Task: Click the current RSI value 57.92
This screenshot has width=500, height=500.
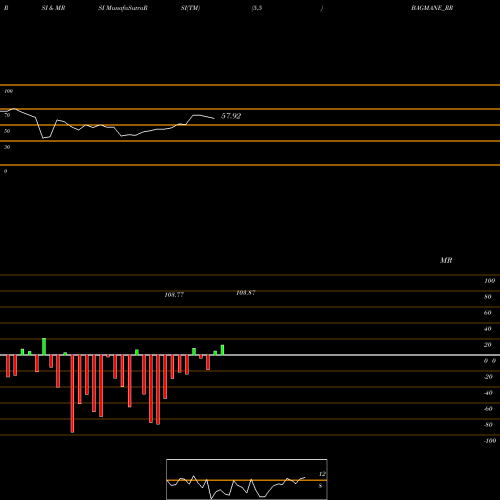Action: (x=231, y=116)
